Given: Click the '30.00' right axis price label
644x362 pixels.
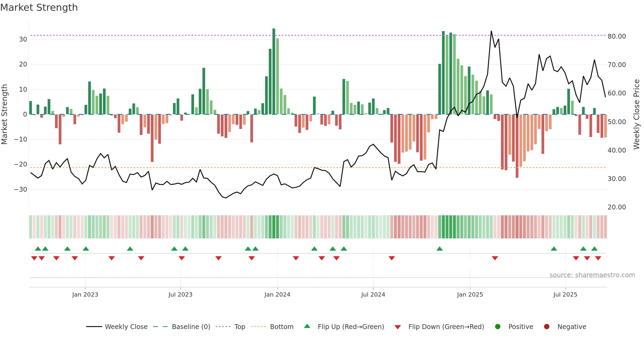Looking at the screenshot, I should [617, 179].
